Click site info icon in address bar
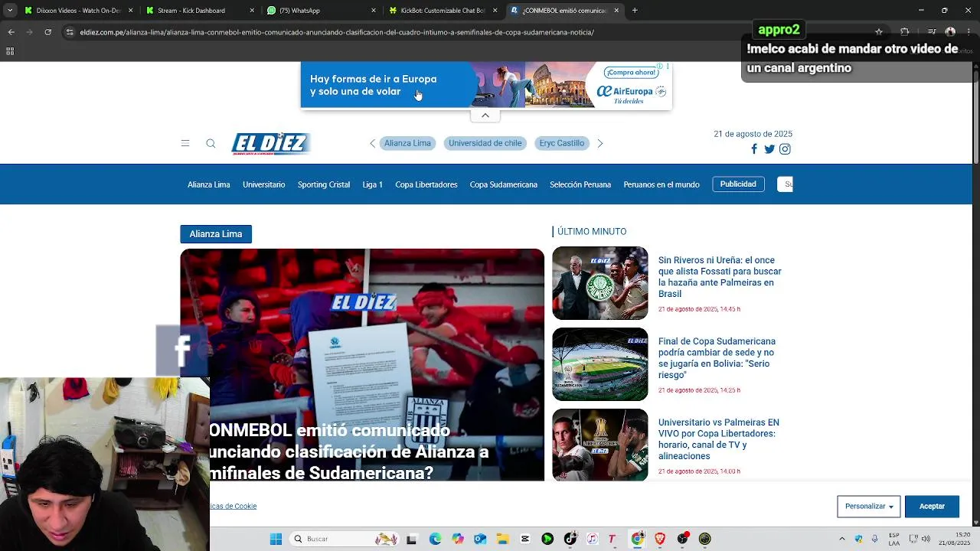 click(70, 32)
